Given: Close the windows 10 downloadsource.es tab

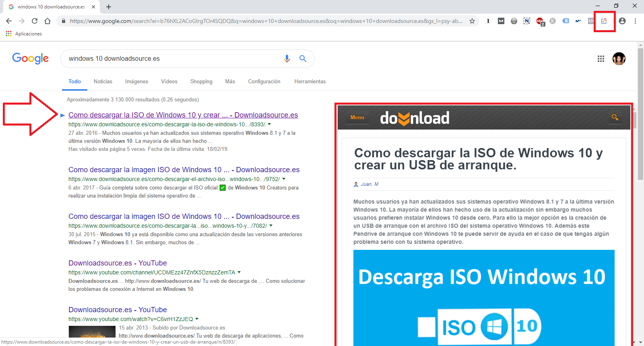Looking at the screenshot, I should point(93,7).
